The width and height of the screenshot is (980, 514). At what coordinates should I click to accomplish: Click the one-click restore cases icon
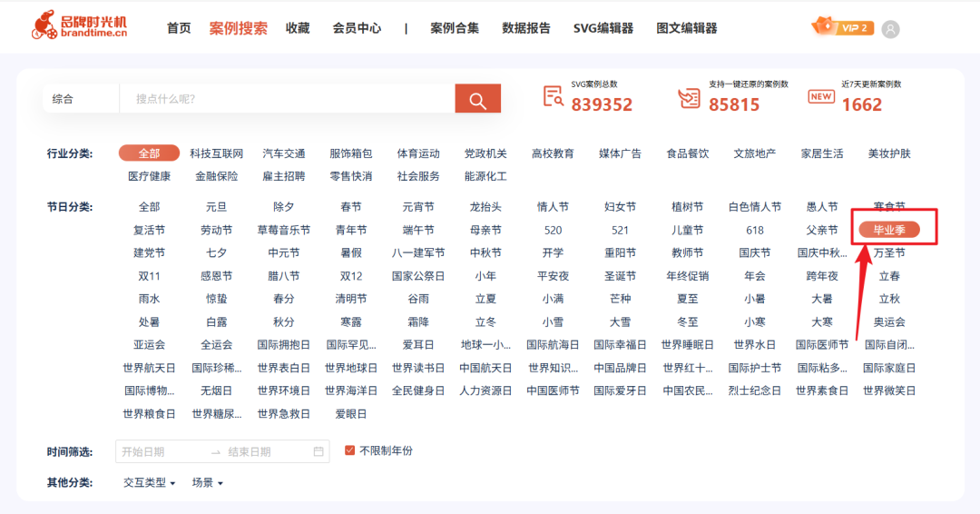point(690,98)
